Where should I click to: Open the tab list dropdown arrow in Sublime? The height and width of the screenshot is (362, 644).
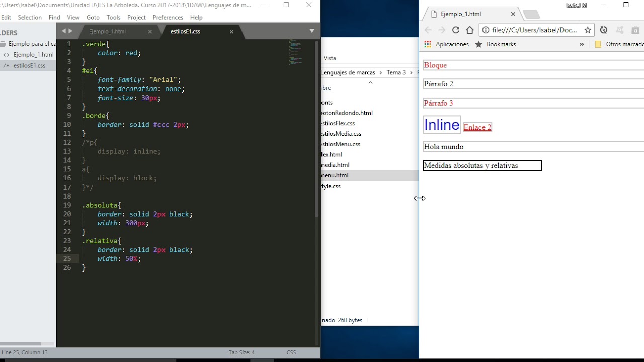[x=312, y=31]
